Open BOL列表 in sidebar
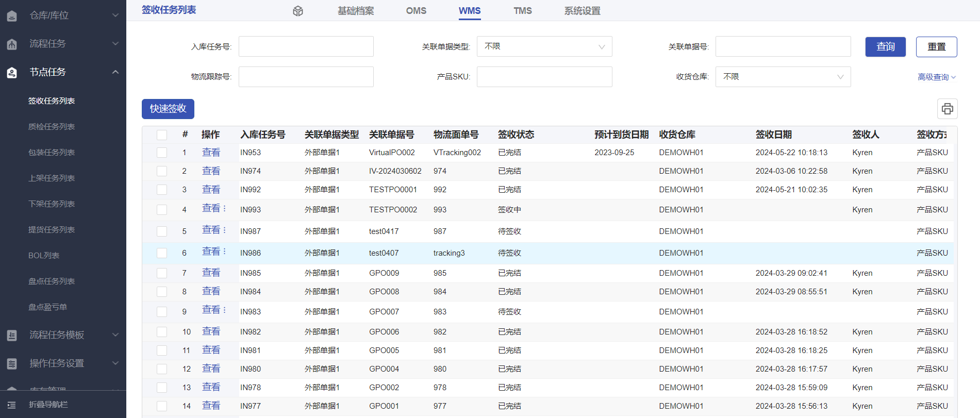Viewport: 980px width, 418px height. tap(44, 256)
